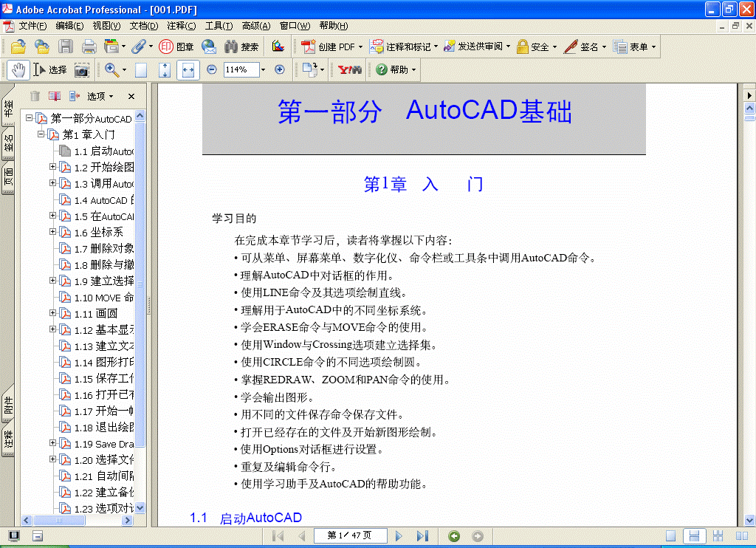The height and width of the screenshot is (548, 756).
Task: Open the 高级 menu
Action: (256, 26)
